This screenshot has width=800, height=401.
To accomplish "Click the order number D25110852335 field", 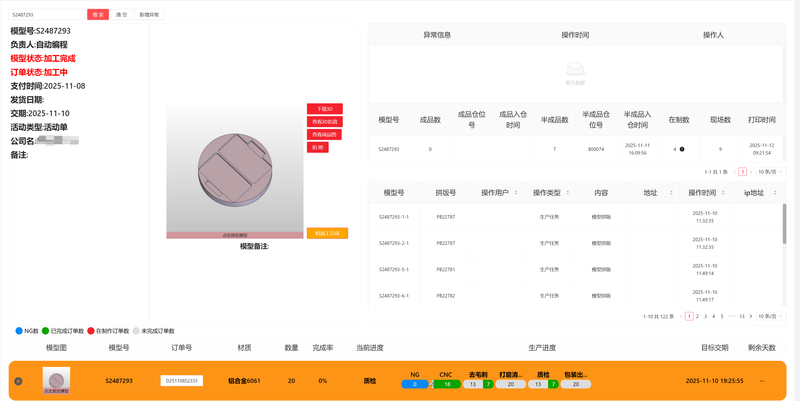I will [182, 381].
